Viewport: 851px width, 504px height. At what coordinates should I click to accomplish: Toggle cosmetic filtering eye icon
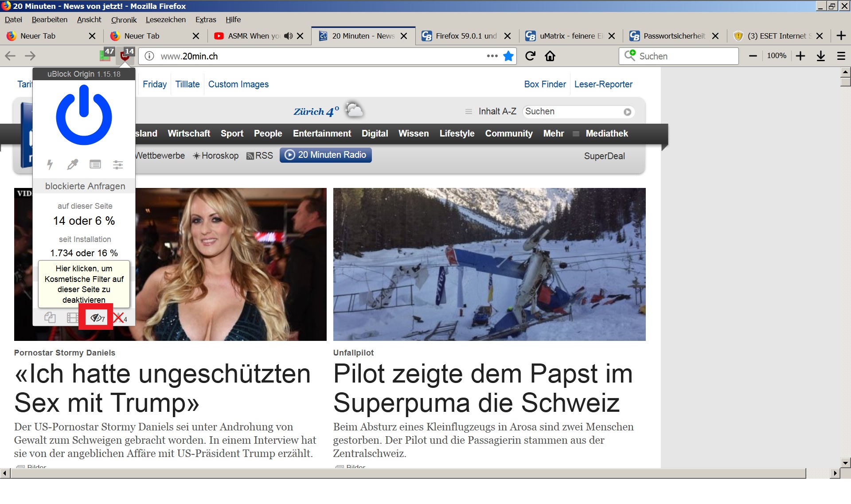96,317
